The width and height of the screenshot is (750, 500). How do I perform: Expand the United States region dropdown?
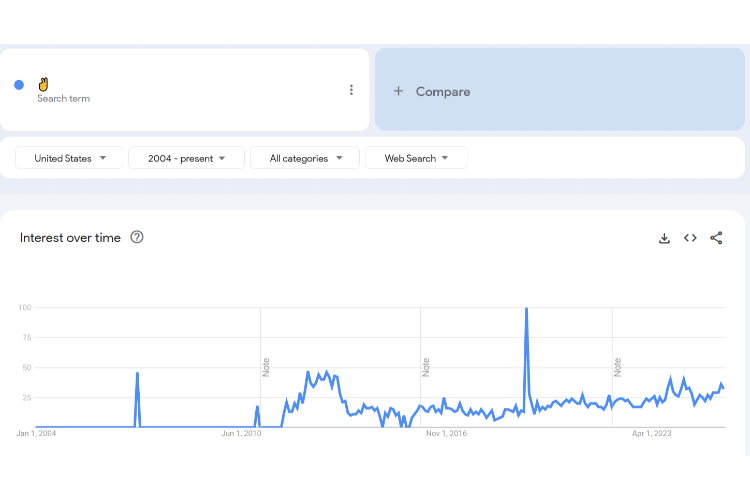[69, 158]
